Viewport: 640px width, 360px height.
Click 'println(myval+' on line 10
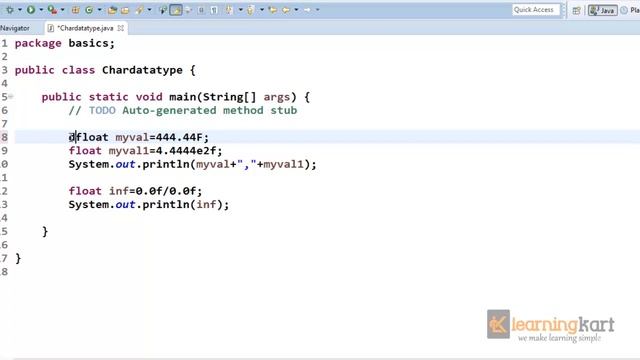point(189,164)
